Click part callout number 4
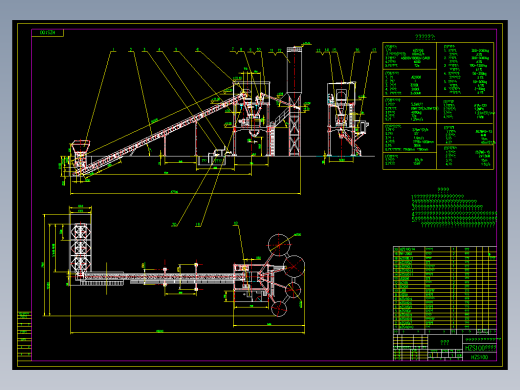 point(159,50)
